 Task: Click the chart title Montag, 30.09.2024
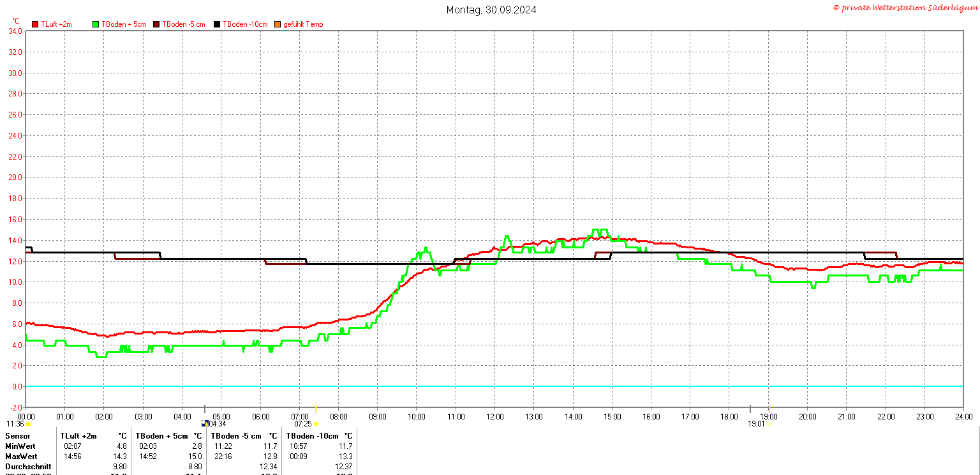pyautogui.click(x=491, y=10)
